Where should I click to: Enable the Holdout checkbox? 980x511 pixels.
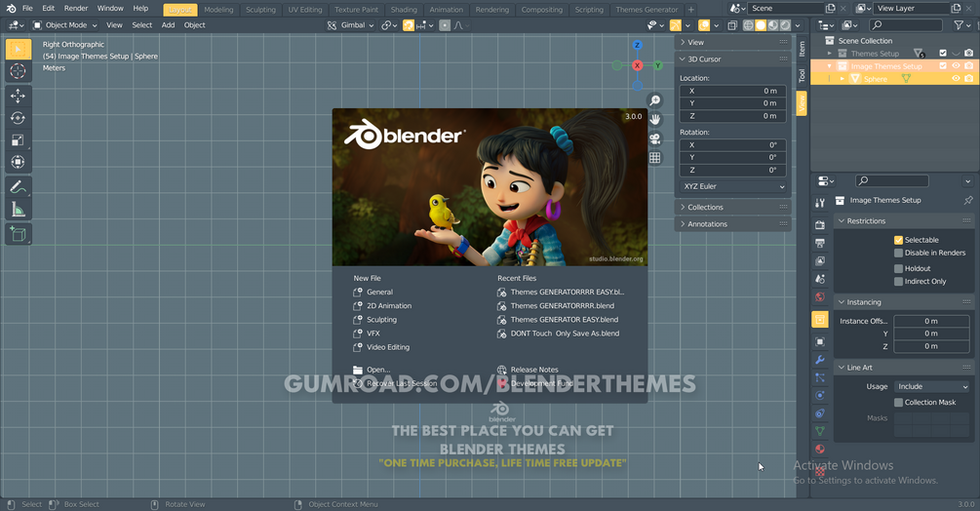(x=898, y=268)
